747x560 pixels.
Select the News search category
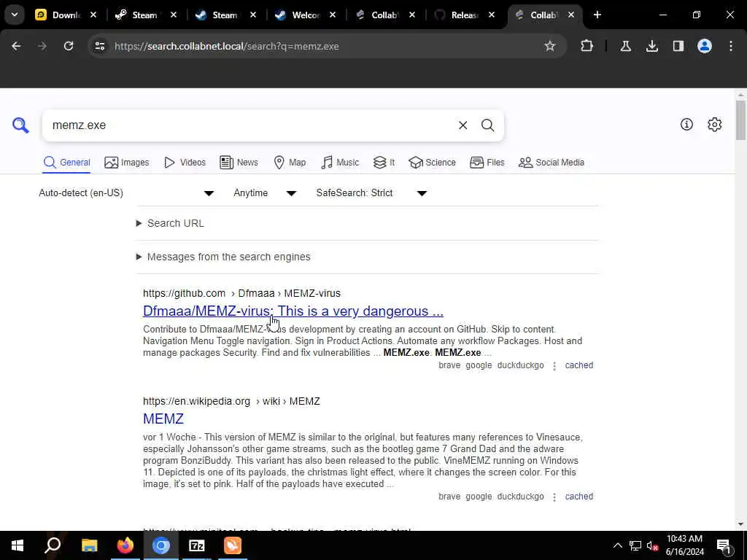(x=239, y=163)
